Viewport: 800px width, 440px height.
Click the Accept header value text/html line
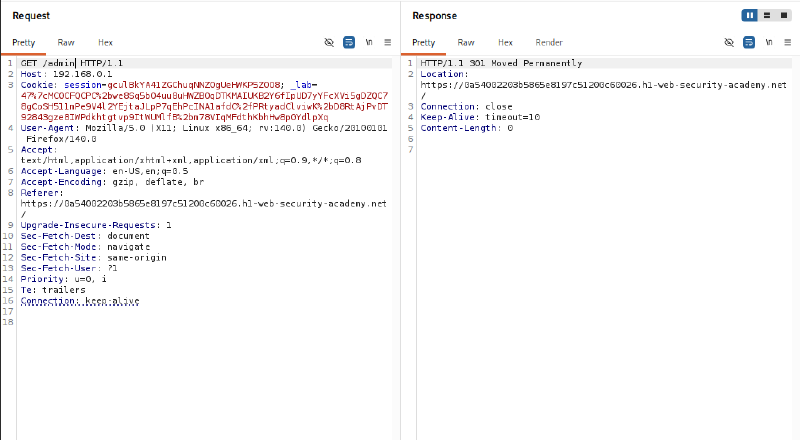(191, 160)
